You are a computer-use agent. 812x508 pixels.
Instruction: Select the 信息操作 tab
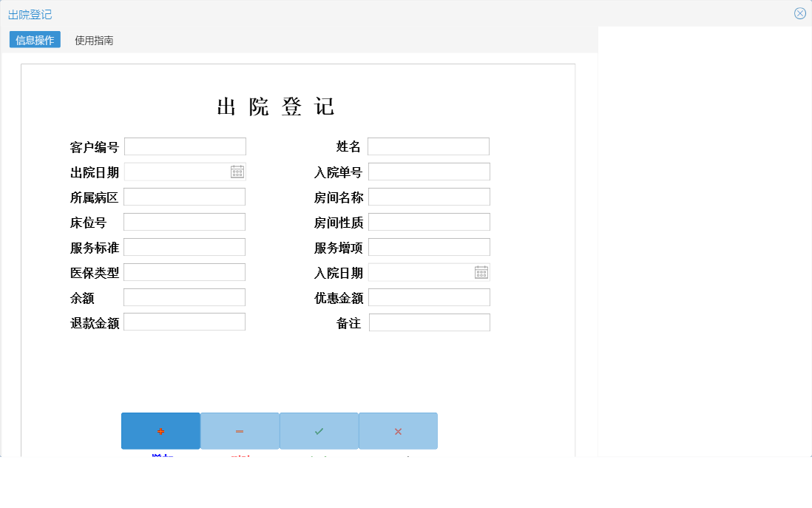35,40
